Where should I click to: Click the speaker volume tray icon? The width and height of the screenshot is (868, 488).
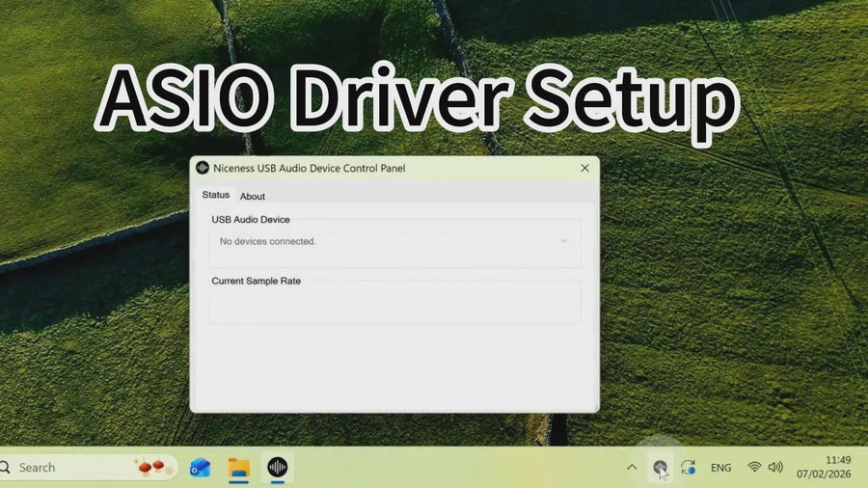point(775,468)
